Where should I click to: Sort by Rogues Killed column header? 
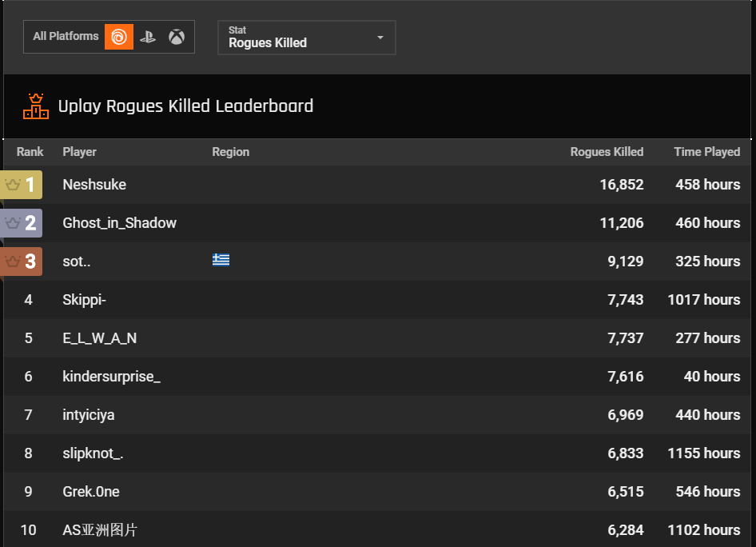[607, 152]
